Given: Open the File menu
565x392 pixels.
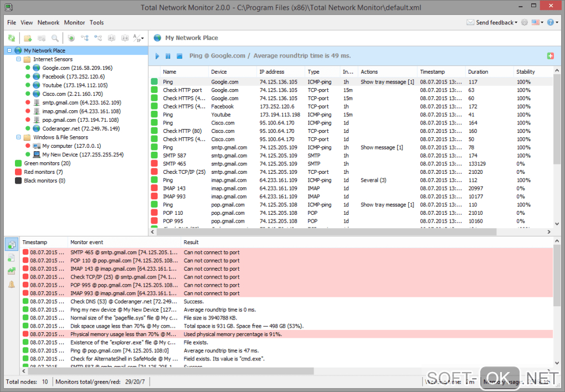Looking at the screenshot, I should [12, 22].
